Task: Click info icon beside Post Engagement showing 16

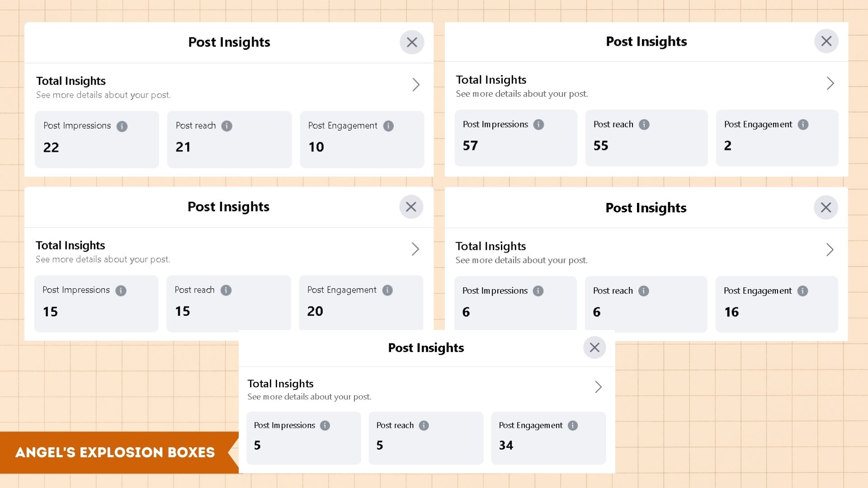Action: (x=802, y=291)
